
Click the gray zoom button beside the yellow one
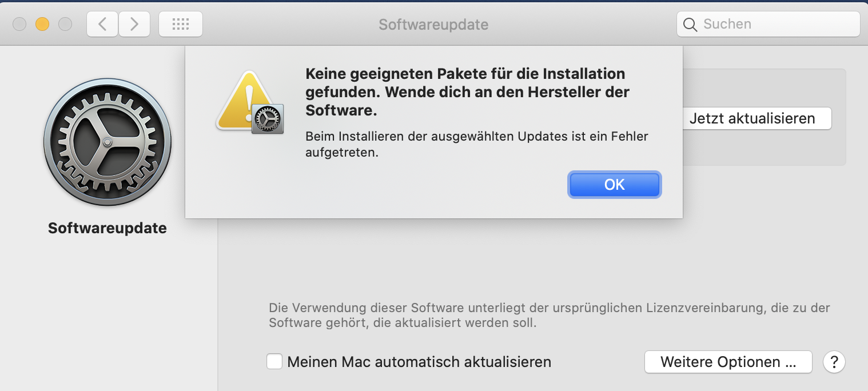[65, 24]
